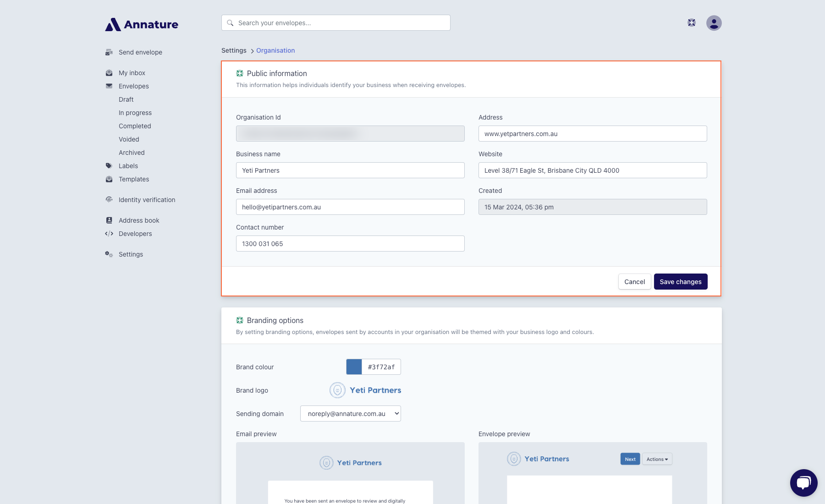Click the Templates icon
825x504 pixels.
click(109, 179)
